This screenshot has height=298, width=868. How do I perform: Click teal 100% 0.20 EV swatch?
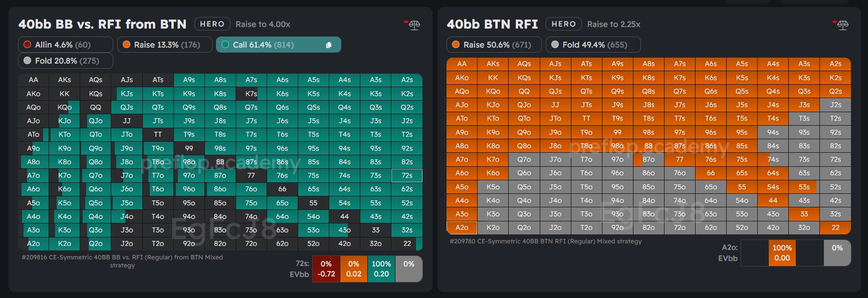coord(381,269)
